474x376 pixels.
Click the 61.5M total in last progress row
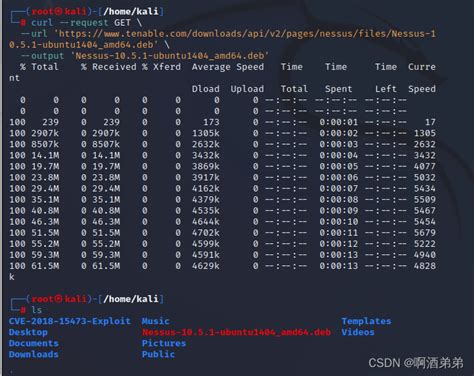click(45, 266)
